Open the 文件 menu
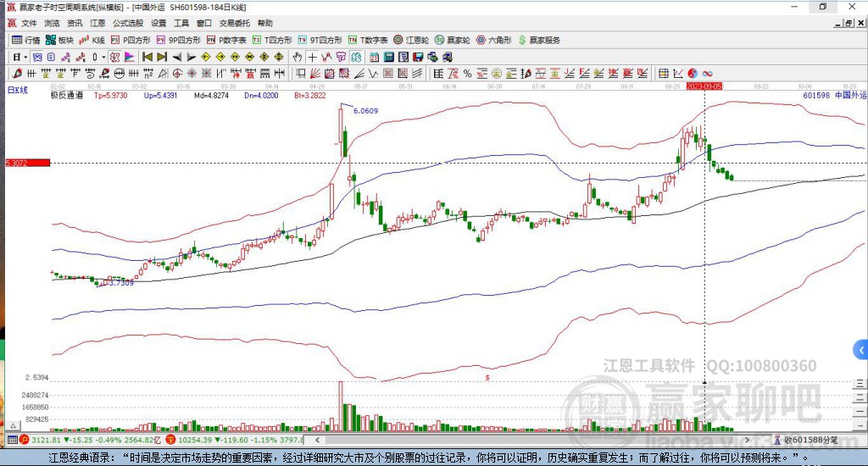 click(29, 23)
